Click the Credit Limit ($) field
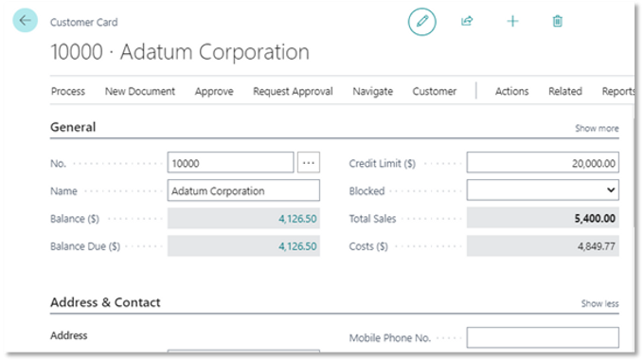The height and width of the screenshot is (360, 644). point(543,163)
